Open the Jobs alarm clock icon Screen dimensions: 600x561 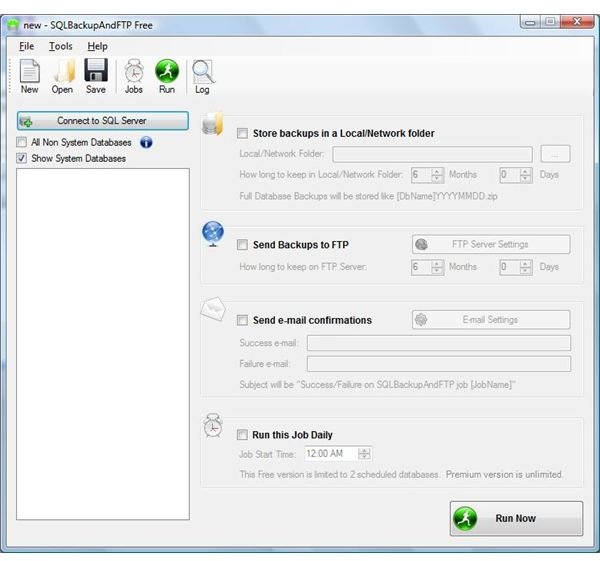pyautogui.click(x=134, y=76)
